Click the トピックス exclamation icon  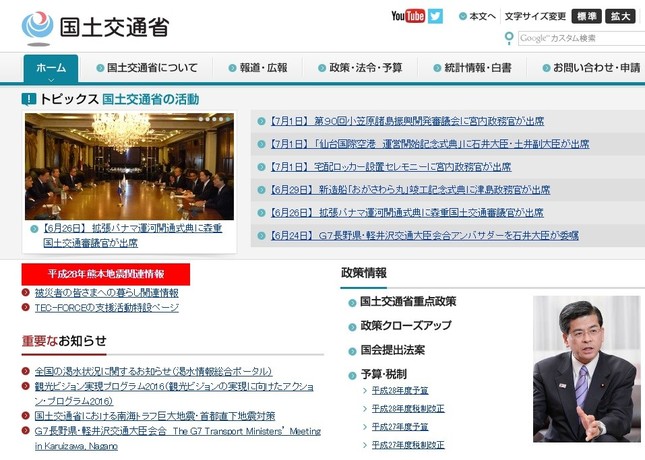point(29,99)
